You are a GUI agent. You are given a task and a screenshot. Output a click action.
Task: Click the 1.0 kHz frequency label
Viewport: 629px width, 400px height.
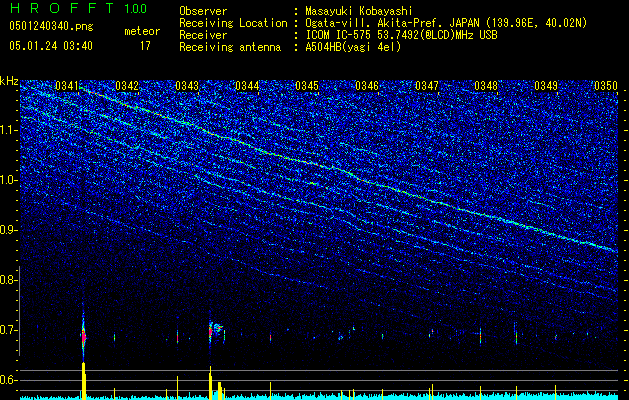click(8, 180)
